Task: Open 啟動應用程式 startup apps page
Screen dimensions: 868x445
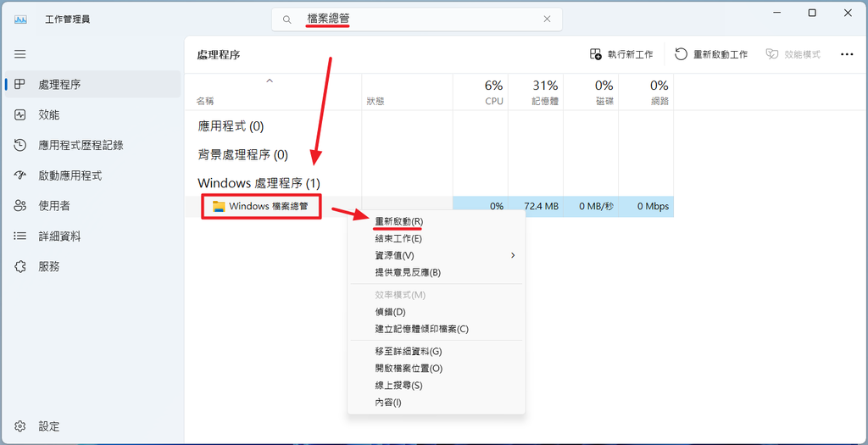Action: pyautogui.click(x=92, y=176)
